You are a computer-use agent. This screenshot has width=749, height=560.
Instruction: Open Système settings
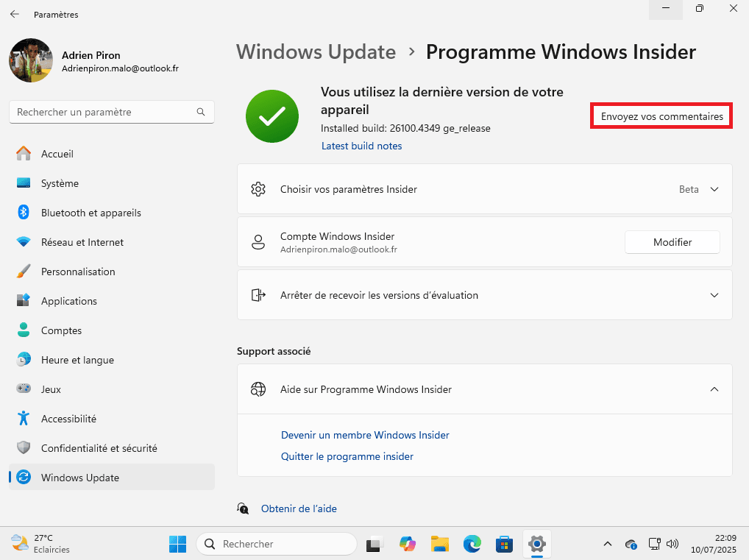click(x=111, y=183)
